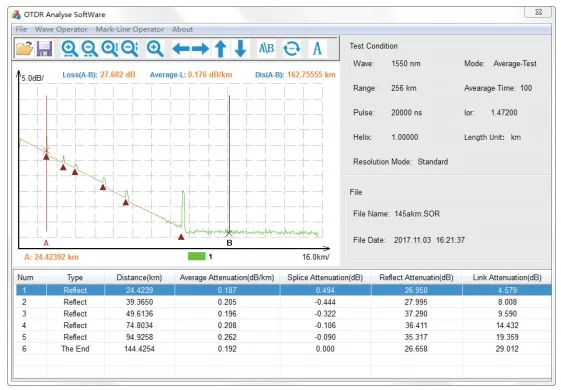Click the range value 256 km
Viewport: 561px width, 390px height.
pos(404,88)
